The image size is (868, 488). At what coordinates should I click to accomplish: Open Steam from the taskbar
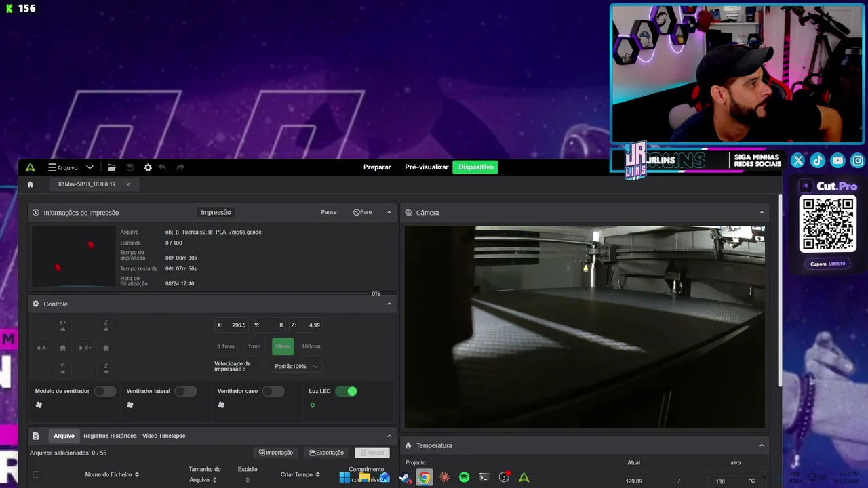point(405,478)
